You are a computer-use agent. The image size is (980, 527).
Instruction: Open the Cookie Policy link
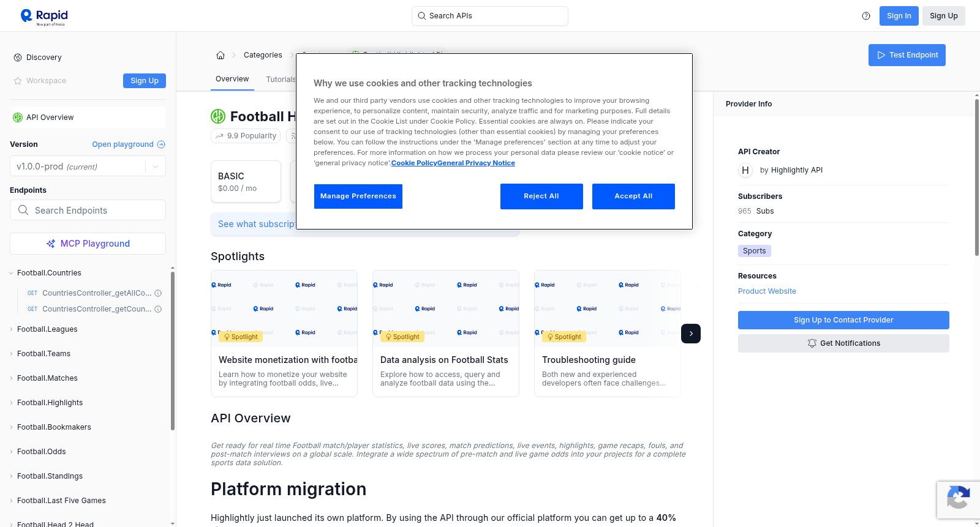(x=414, y=163)
